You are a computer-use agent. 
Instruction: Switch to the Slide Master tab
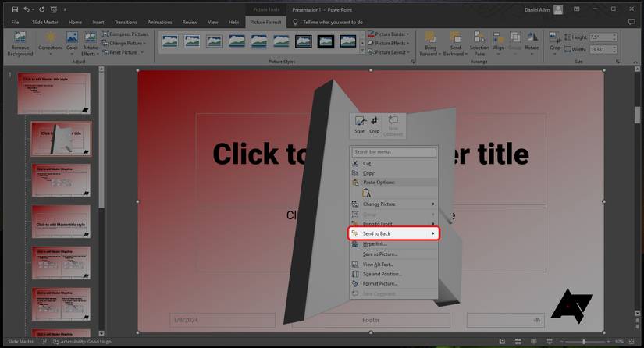44,23
